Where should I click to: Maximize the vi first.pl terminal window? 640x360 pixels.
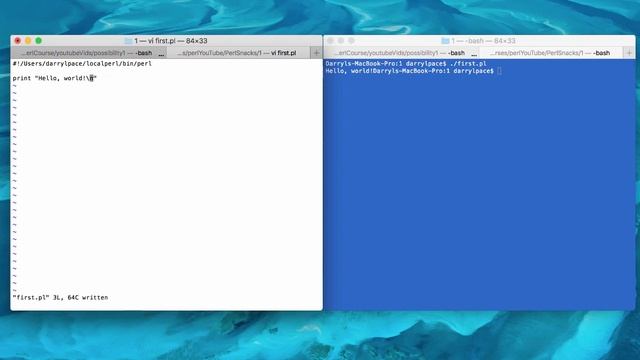pos(38,41)
